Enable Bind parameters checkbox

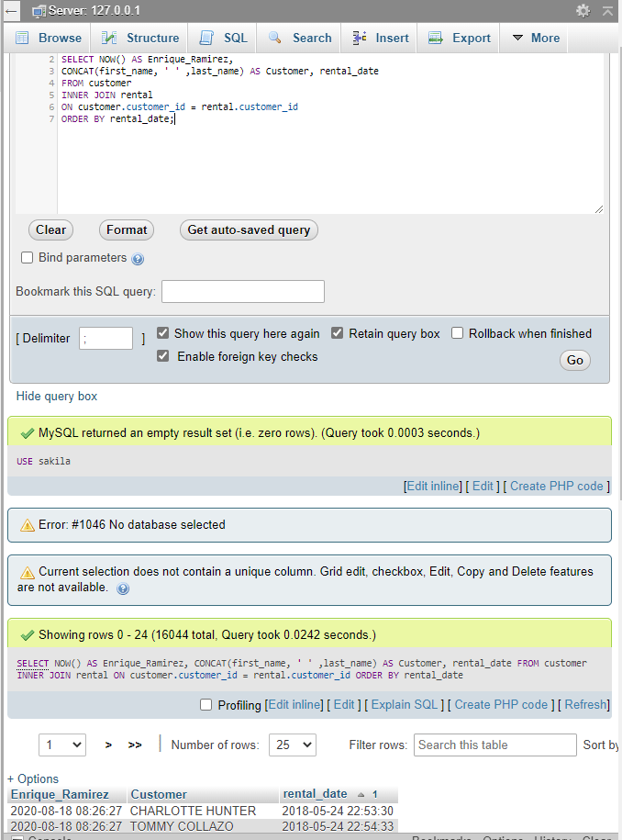click(27, 258)
